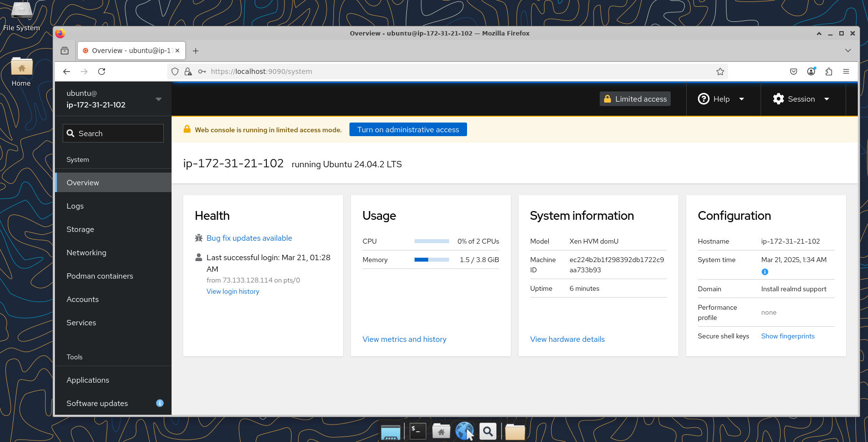Click the tracking protection shield icon
Viewport: 868px width, 442px height.
175,71
